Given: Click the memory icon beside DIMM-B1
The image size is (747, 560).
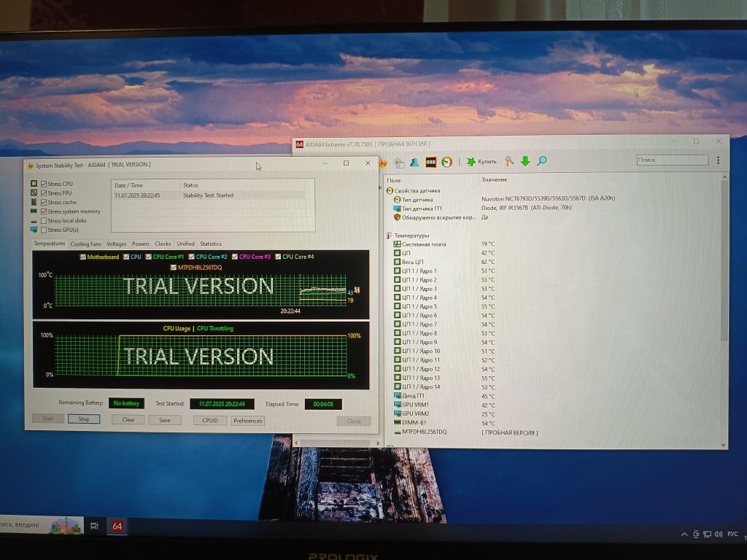Looking at the screenshot, I should [398, 422].
